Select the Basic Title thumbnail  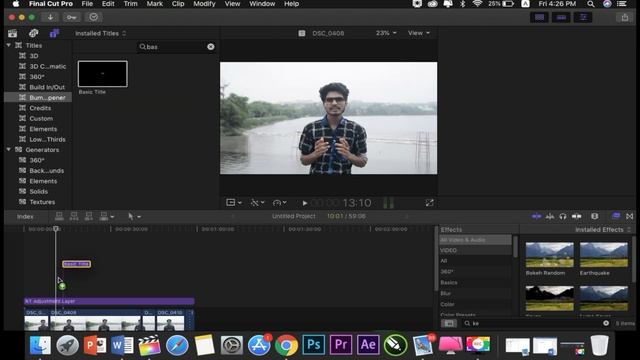coord(102,74)
